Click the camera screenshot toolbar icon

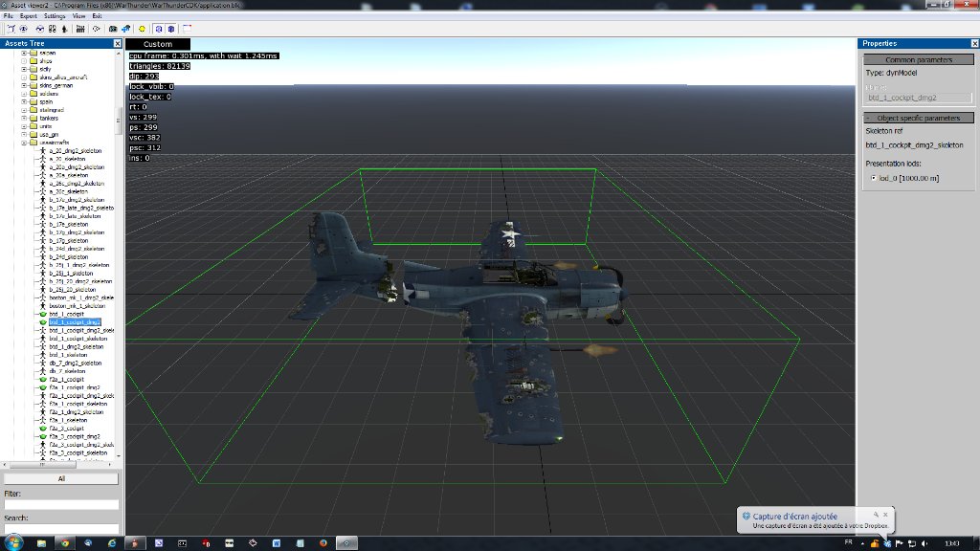tap(113, 29)
